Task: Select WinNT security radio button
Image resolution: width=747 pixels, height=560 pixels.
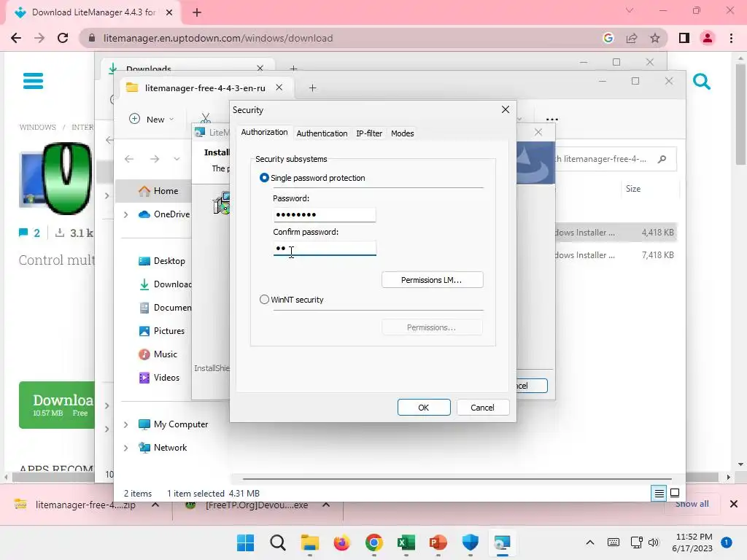Action: pyautogui.click(x=264, y=300)
